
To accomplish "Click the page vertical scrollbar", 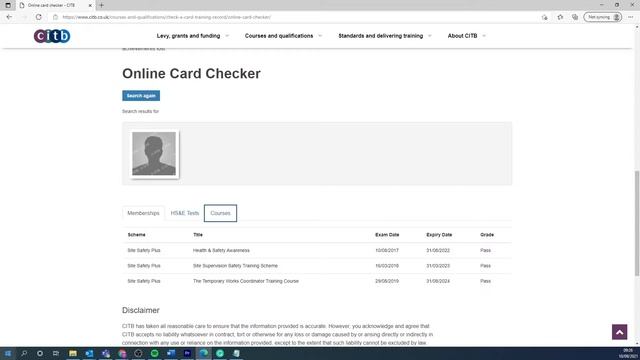I will pos(636,224).
